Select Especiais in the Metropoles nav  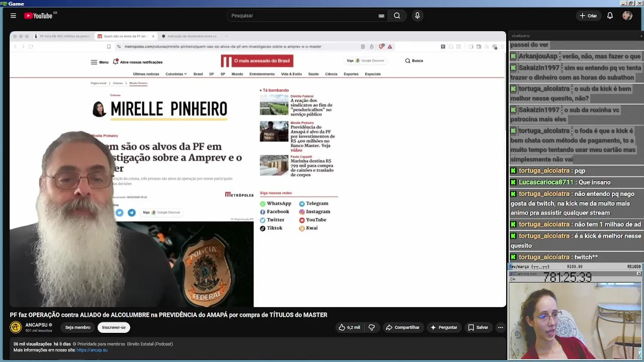point(373,74)
